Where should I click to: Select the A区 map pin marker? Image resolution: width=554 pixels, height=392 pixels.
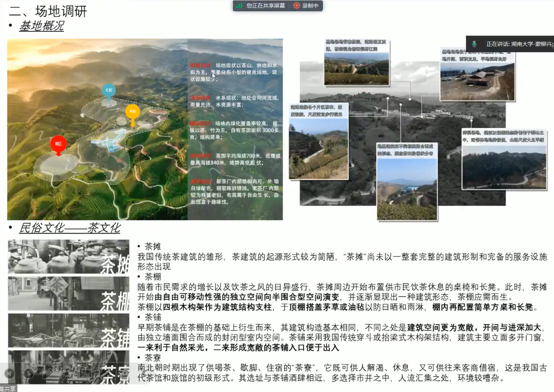(x=132, y=111)
